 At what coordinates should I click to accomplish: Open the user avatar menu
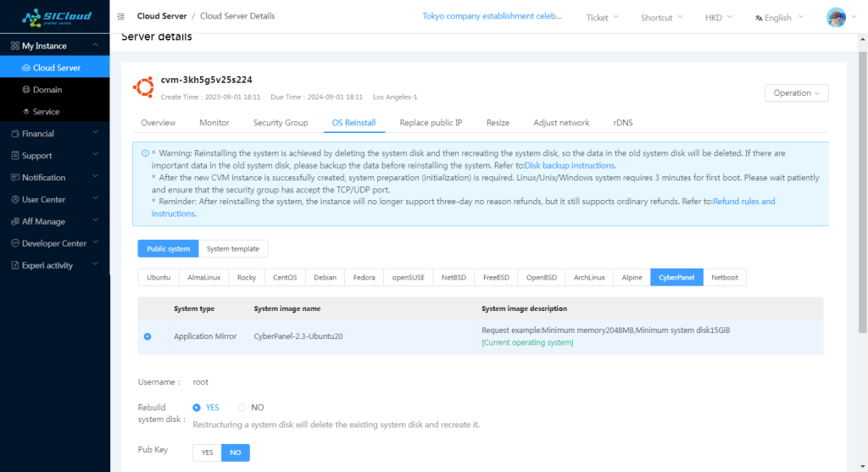(836, 18)
